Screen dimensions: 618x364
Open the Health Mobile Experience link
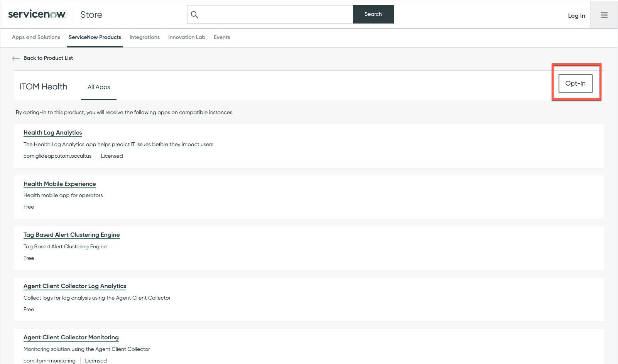coord(60,184)
